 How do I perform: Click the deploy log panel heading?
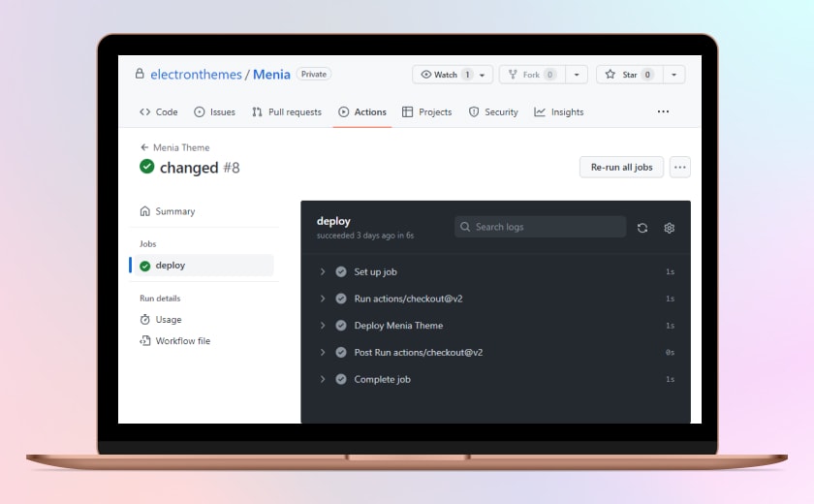333,221
